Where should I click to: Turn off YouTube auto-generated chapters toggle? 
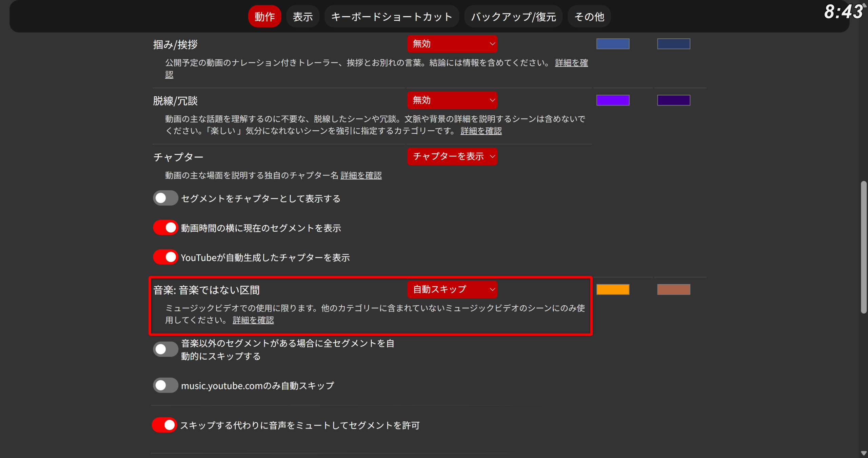tap(165, 257)
